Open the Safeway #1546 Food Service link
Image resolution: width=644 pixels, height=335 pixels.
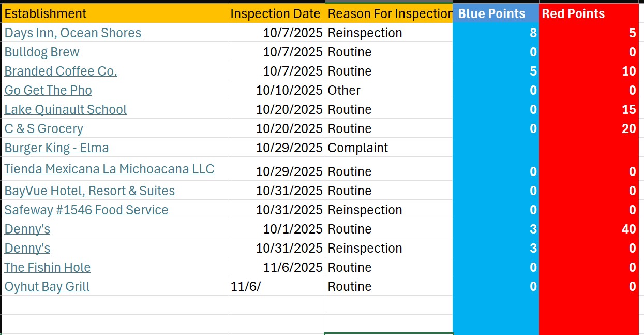tap(86, 210)
